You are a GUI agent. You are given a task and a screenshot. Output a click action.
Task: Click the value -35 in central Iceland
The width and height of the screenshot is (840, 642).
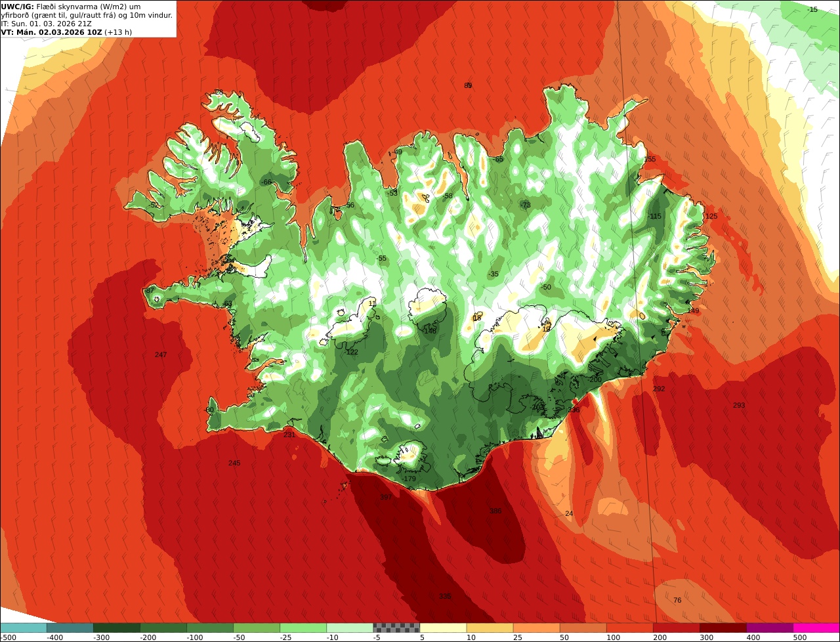493,274
